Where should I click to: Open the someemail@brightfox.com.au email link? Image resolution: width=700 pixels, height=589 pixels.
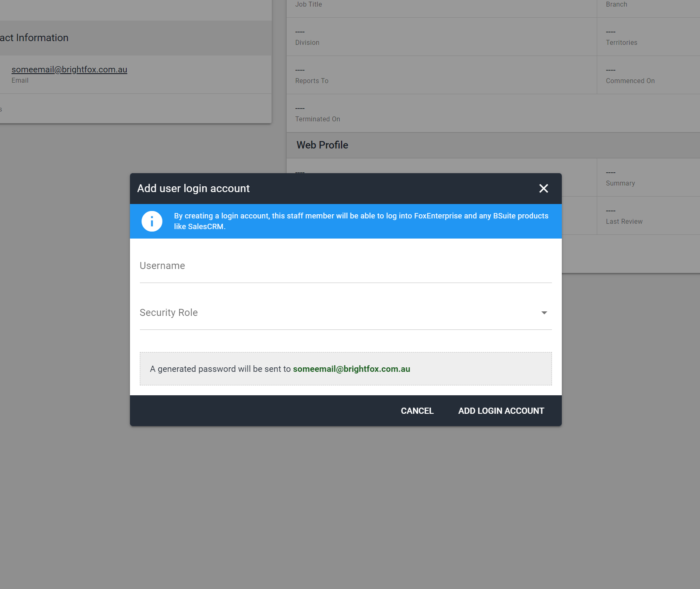tap(69, 70)
